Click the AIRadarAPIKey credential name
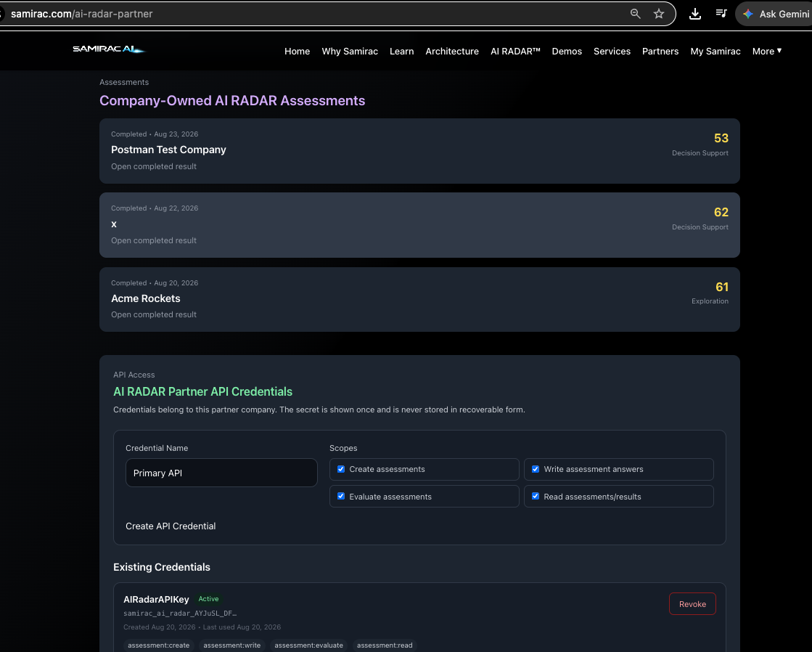Viewport: 812px width, 652px height. (156, 599)
